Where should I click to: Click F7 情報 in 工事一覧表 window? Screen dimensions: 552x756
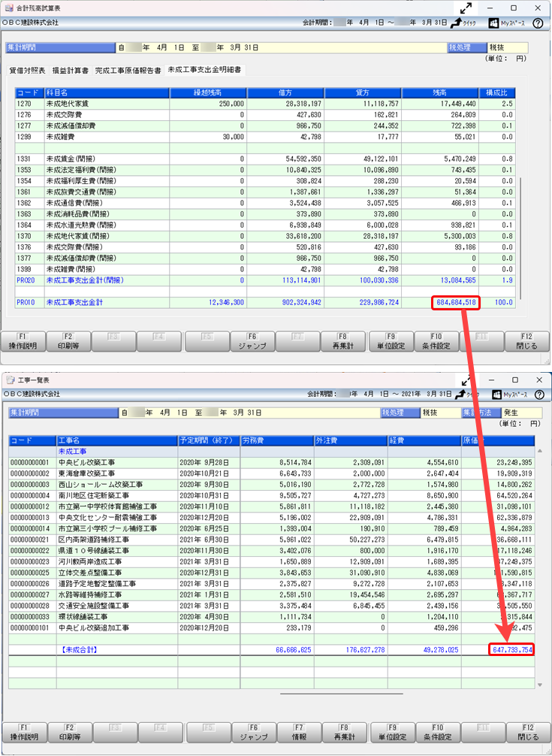(299, 733)
